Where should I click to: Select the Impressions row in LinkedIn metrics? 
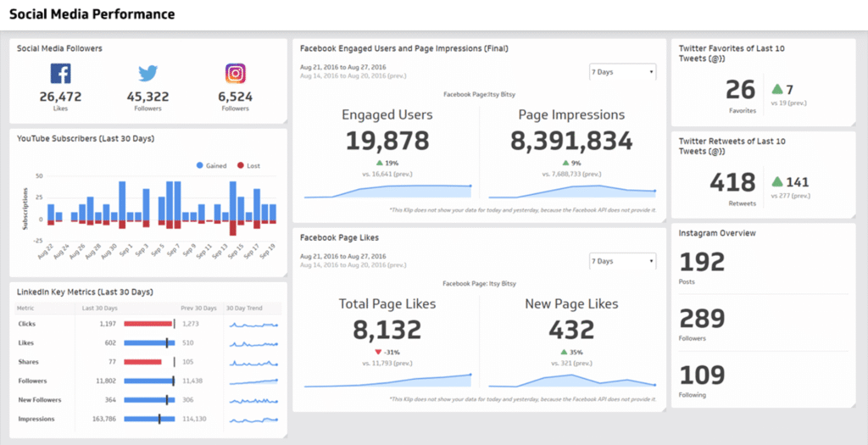coord(36,419)
